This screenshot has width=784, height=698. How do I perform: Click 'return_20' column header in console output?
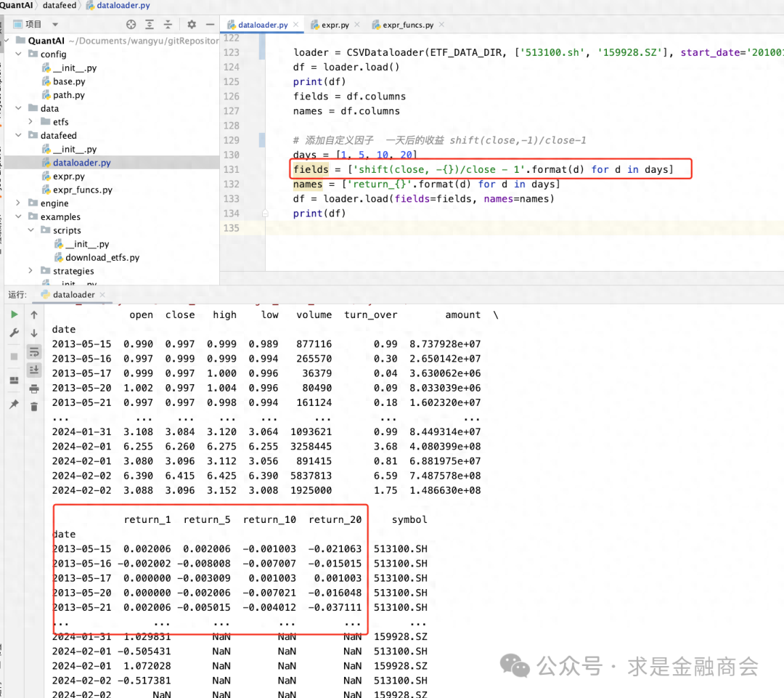[x=335, y=519]
